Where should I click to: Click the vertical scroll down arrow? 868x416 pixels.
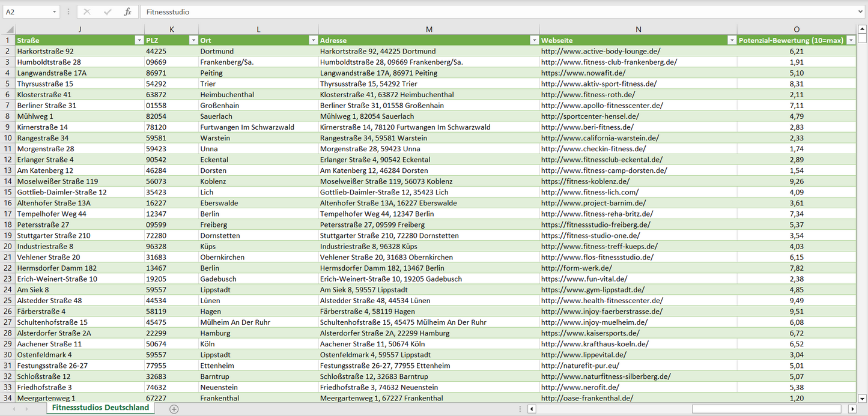point(863,398)
